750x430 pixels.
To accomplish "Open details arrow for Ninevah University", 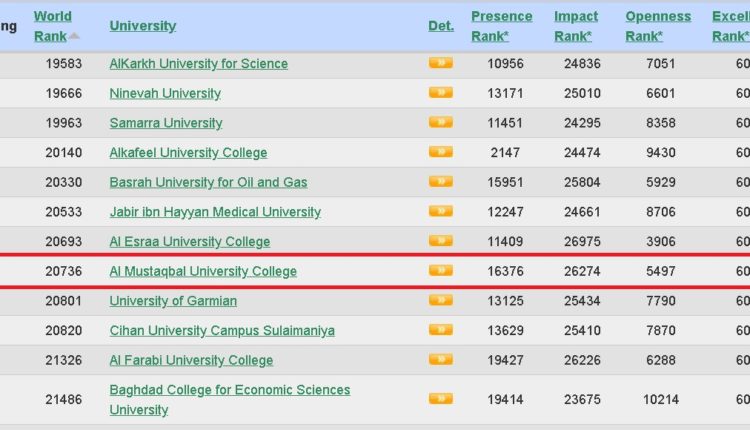I will click(440, 93).
